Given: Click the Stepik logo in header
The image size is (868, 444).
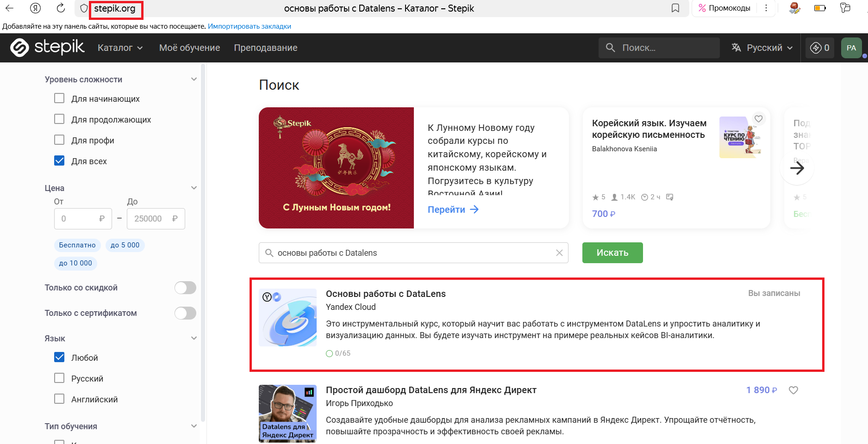Looking at the screenshot, I should click(47, 47).
